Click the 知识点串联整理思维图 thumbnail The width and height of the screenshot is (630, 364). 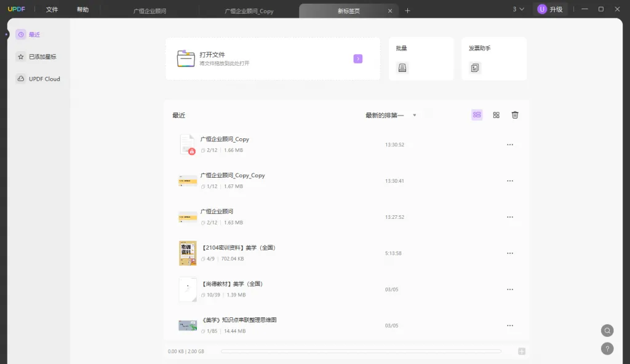click(x=188, y=325)
